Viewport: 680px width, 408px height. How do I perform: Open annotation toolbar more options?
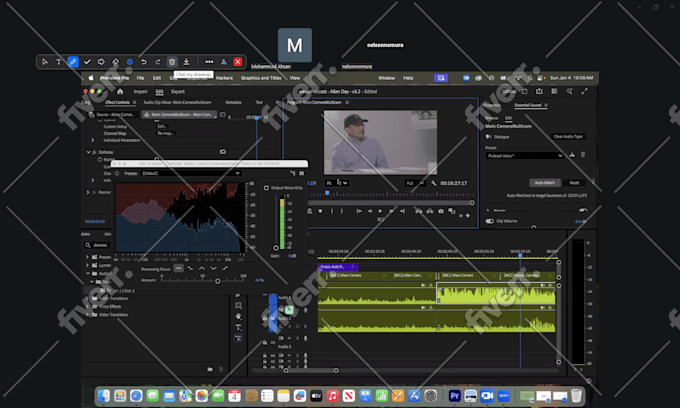(209, 62)
